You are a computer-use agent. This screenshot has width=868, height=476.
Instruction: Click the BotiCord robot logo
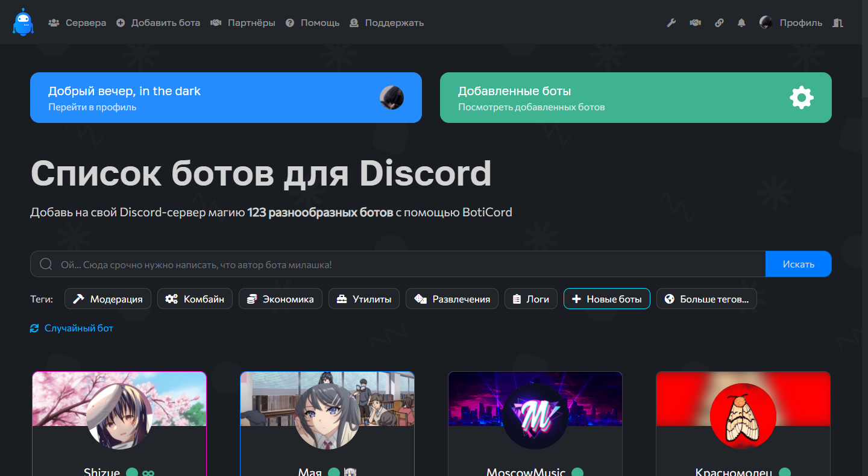[x=23, y=22]
